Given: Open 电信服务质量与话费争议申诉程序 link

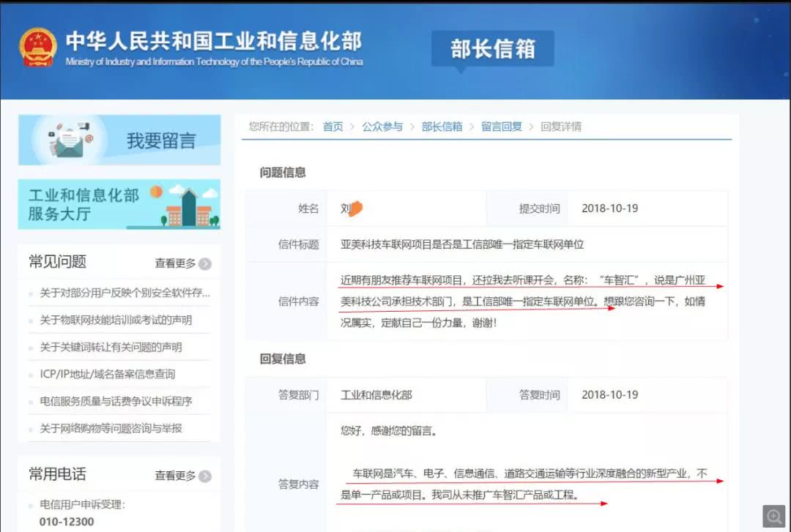Looking at the screenshot, I should [x=116, y=401].
